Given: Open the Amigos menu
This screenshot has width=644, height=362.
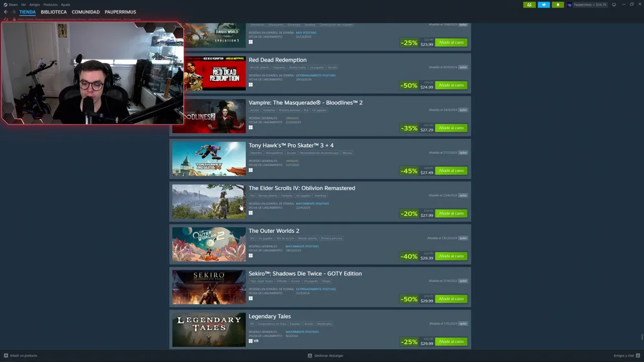Looking at the screenshot, I should click(35, 5).
